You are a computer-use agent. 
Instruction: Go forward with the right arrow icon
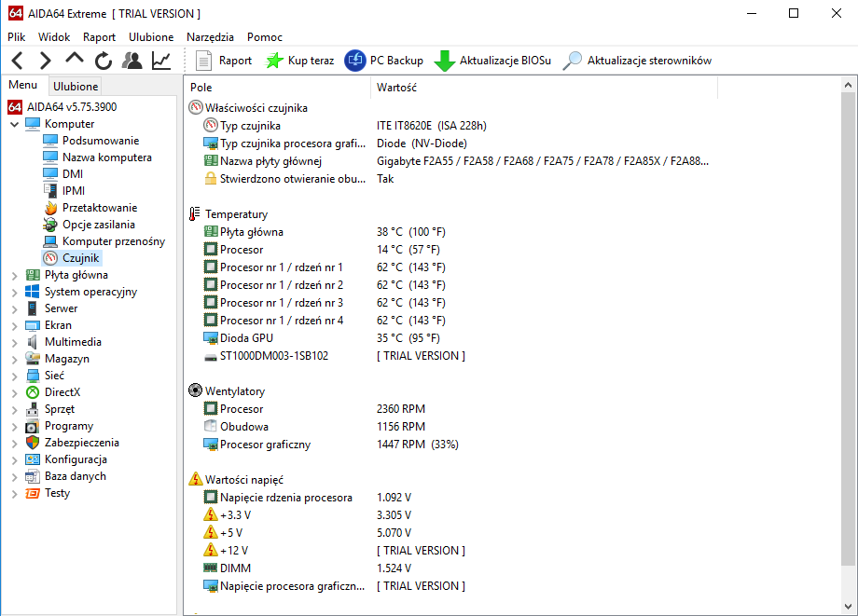point(46,61)
